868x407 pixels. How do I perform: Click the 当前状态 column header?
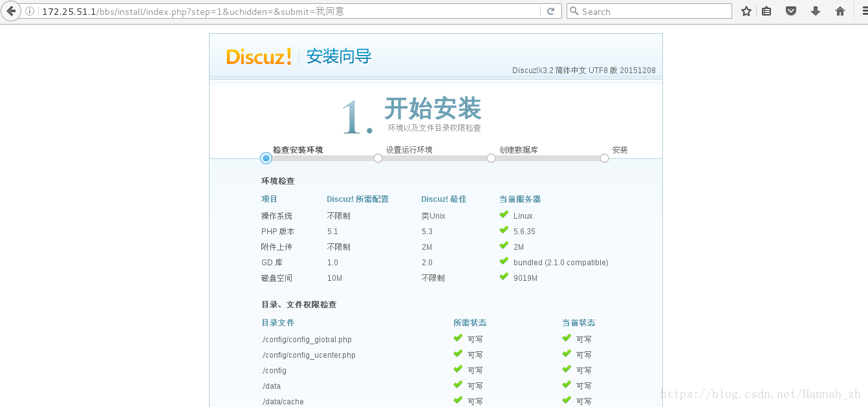[579, 323]
